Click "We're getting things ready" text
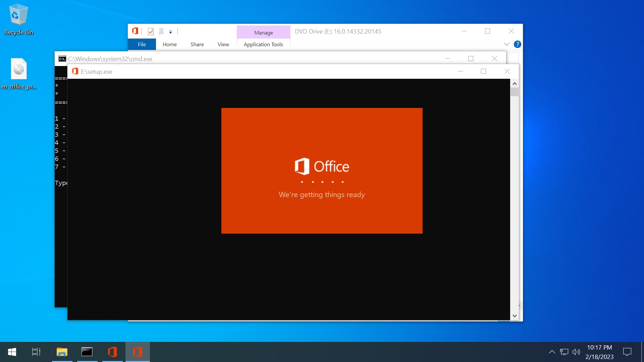Screen dimensions: 644x362 322,195
